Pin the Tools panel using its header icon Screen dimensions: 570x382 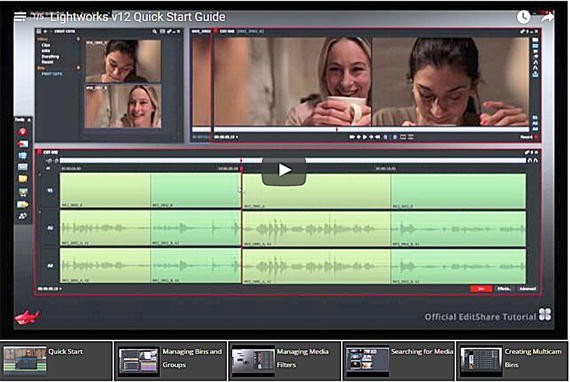pyautogui.click(x=29, y=120)
